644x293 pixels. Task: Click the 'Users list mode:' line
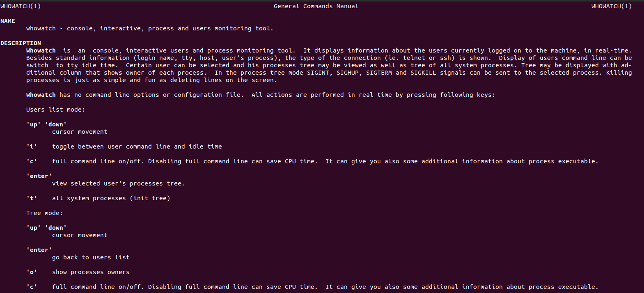(x=55, y=110)
